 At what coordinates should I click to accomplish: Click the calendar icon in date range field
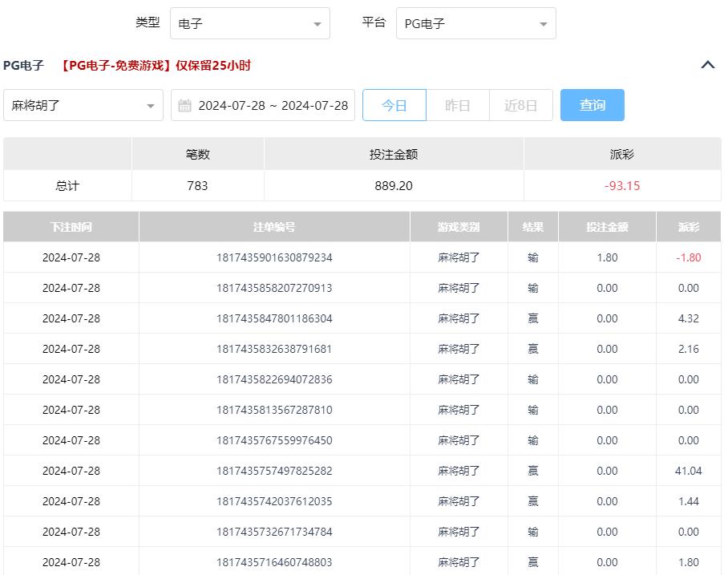click(185, 106)
